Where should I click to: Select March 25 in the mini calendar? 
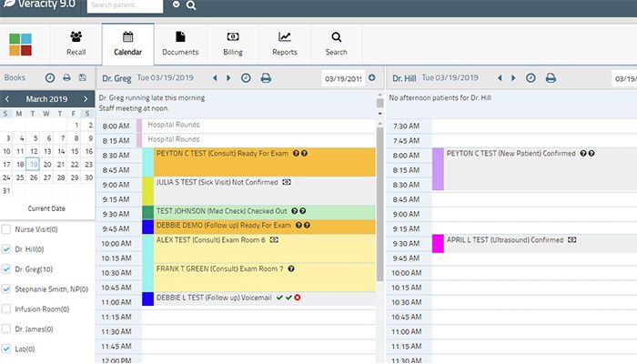click(x=20, y=177)
